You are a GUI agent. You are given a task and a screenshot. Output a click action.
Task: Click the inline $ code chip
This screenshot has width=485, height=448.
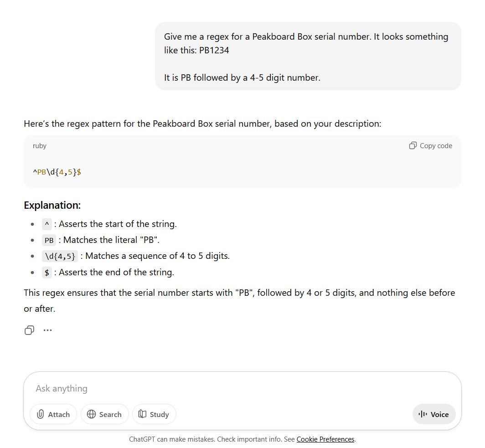click(x=46, y=273)
